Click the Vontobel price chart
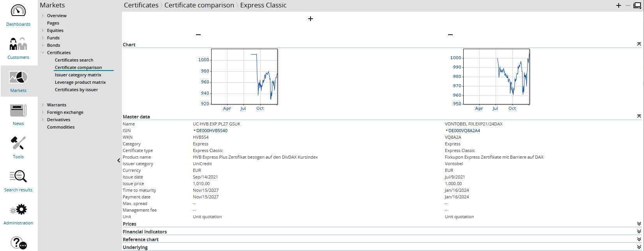Screen dimensions: 644x251 pos(496,77)
